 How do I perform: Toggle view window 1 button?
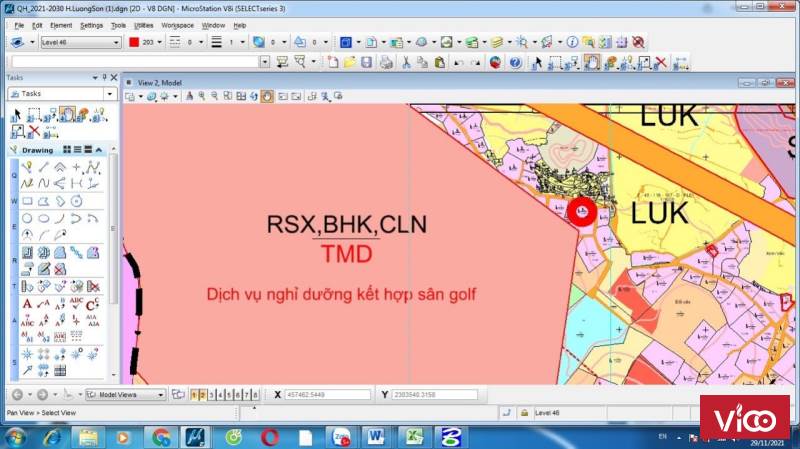coord(194,395)
